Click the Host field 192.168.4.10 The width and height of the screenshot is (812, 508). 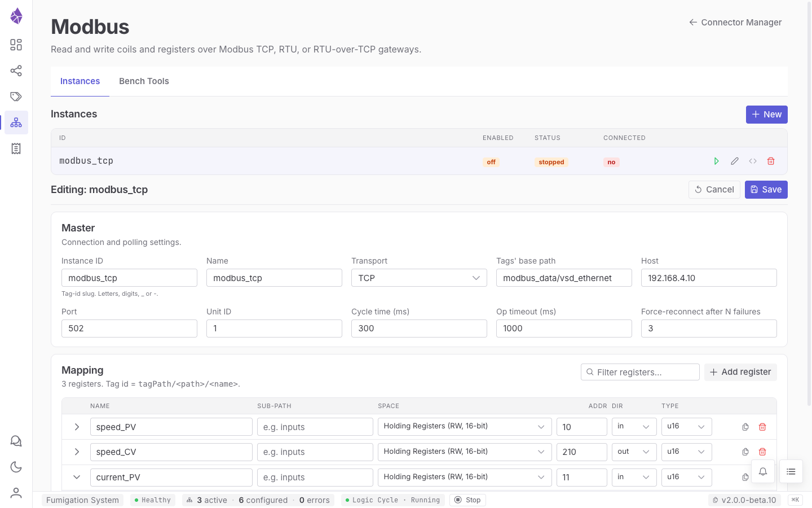tap(709, 278)
